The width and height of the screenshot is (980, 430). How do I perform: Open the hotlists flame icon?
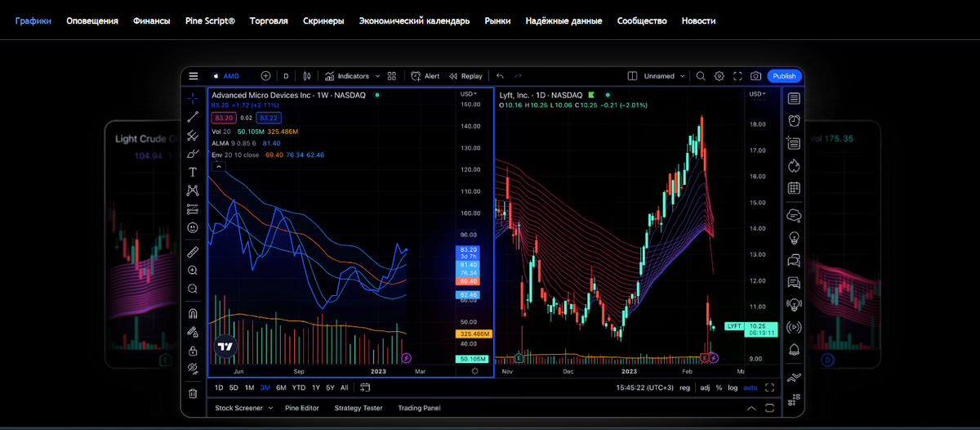click(x=794, y=166)
